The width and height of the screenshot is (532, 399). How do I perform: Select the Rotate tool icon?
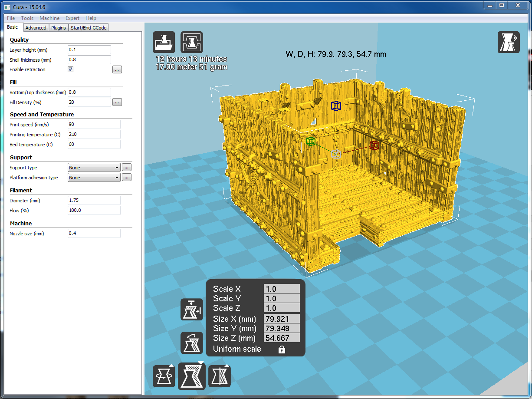(x=164, y=376)
